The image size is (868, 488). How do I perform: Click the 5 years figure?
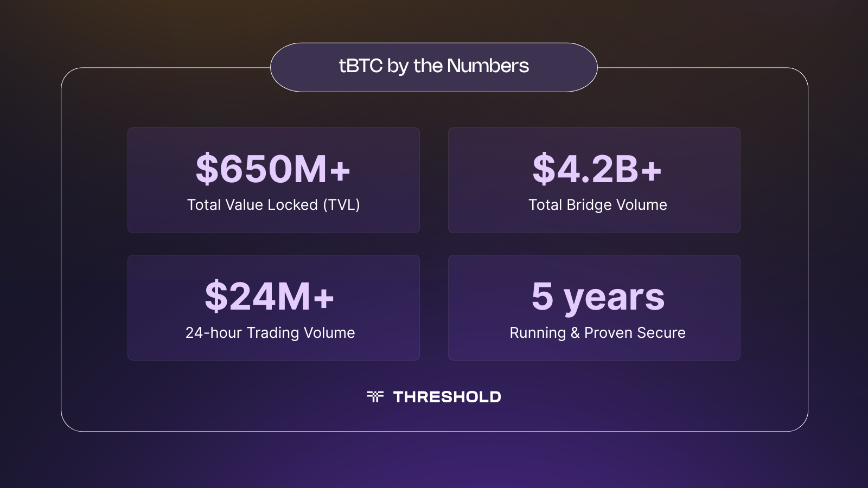click(598, 297)
